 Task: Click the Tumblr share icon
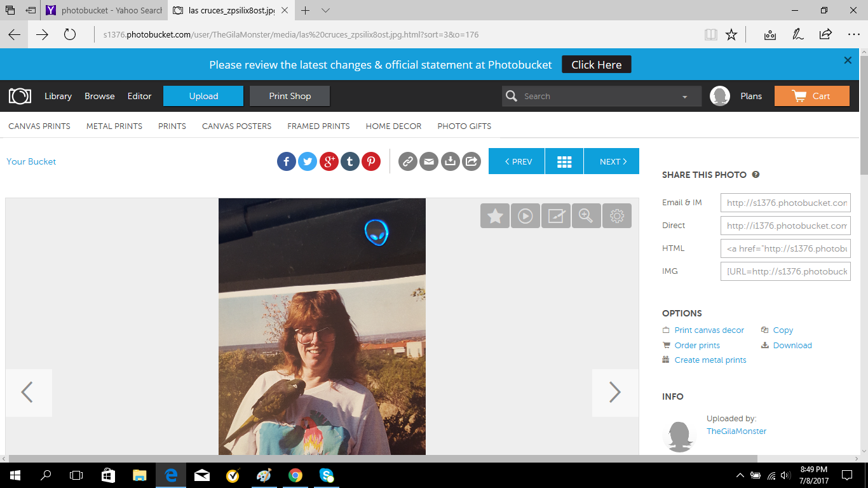tap(350, 161)
